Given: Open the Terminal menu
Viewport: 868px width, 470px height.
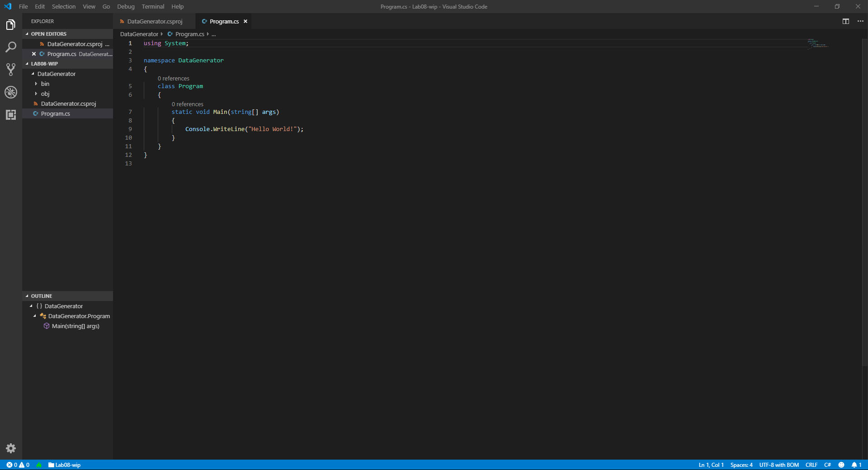Looking at the screenshot, I should pyautogui.click(x=153, y=6).
